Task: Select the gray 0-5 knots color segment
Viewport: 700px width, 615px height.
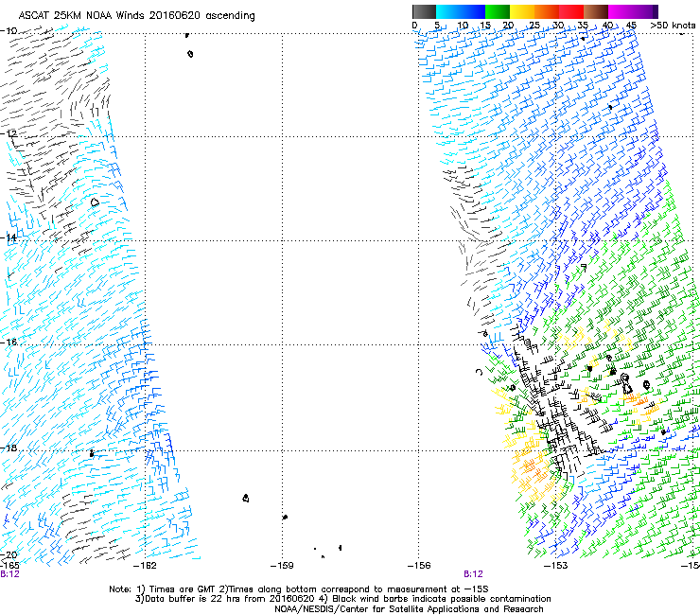Action: 424,11
